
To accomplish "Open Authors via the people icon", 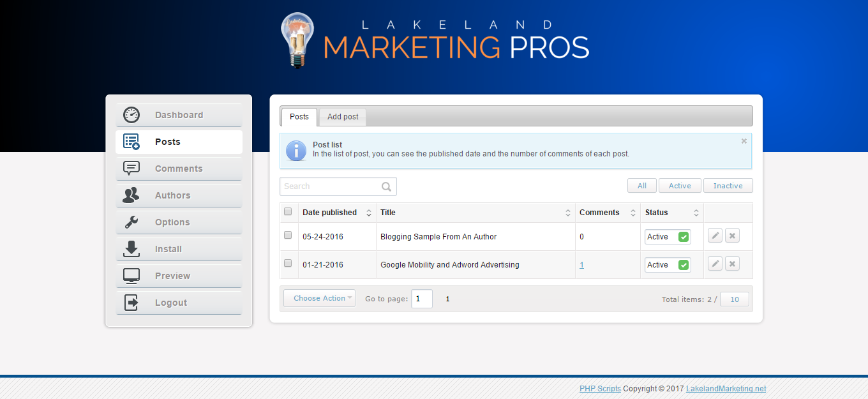I will (131, 195).
